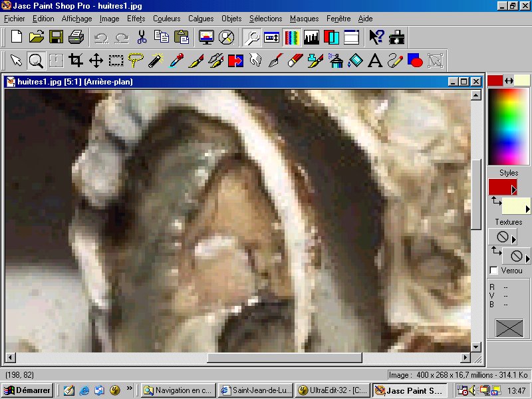
Task: Paste from clipboard icon
Action: point(182,37)
